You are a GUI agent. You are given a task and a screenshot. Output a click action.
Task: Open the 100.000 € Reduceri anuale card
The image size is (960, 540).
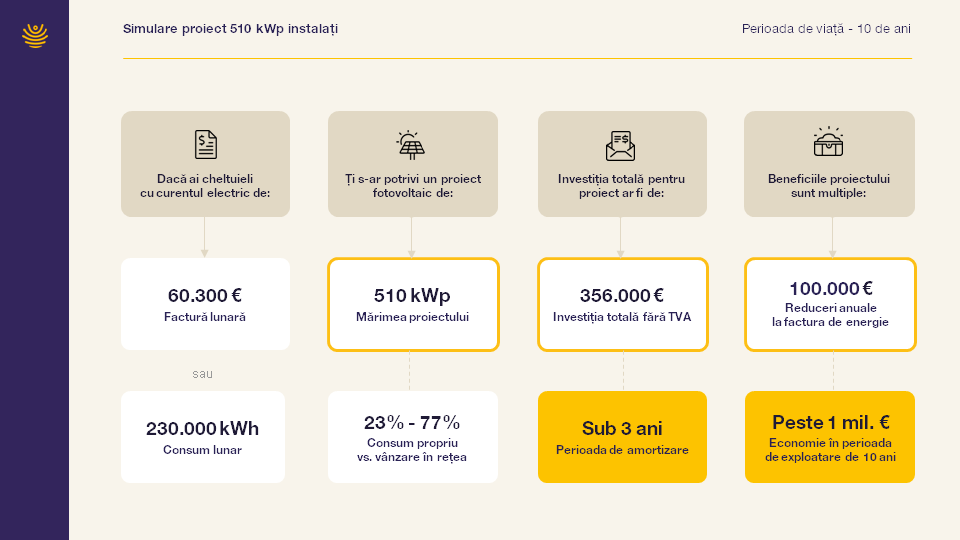pos(830,304)
